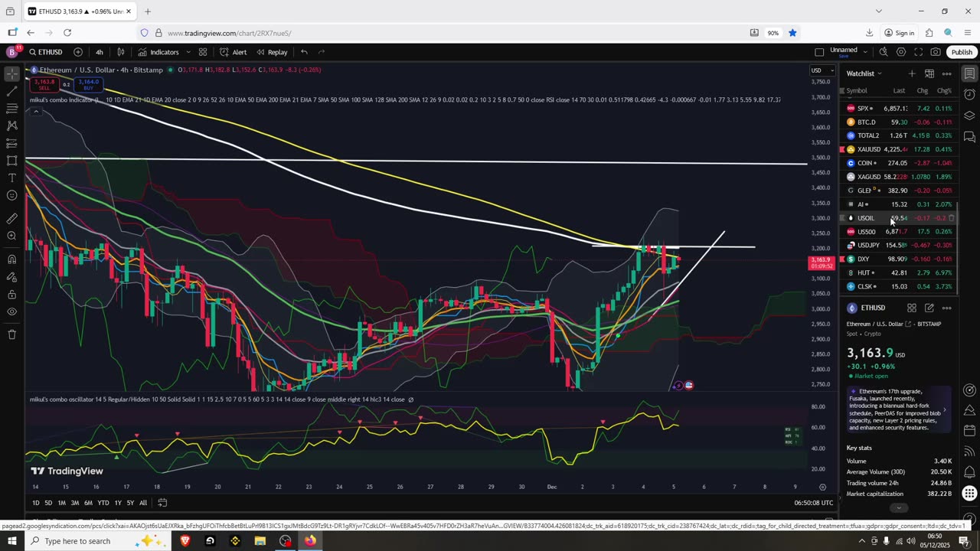Open the 4h interval selector
Image resolution: width=980 pixels, height=551 pixels.
point(100,52)
